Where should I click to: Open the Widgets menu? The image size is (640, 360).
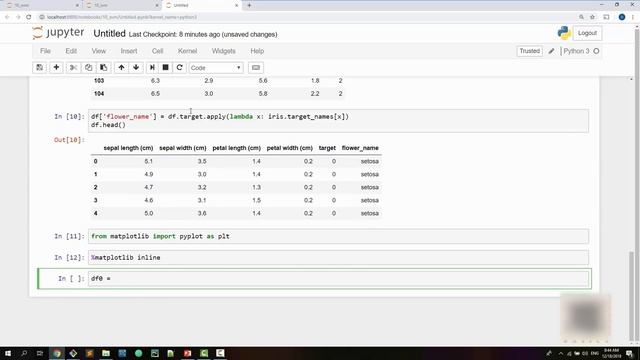tap(223, 51)
